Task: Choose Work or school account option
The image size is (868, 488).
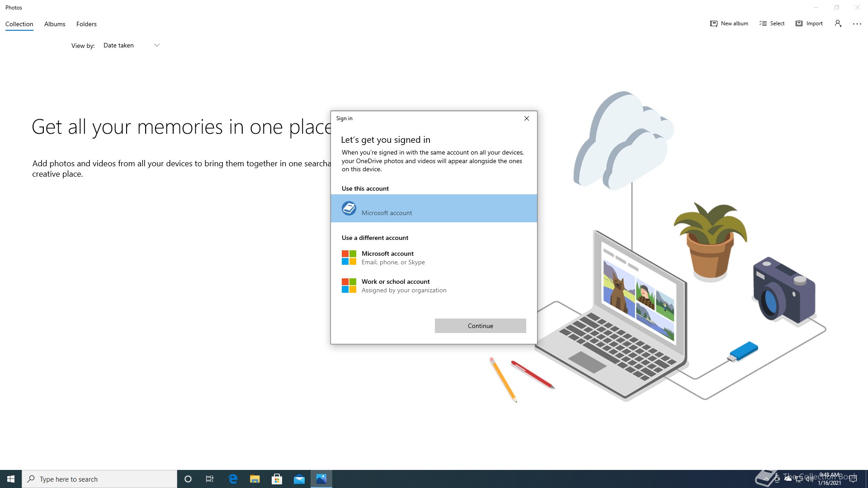Action: tap(434, 286)
